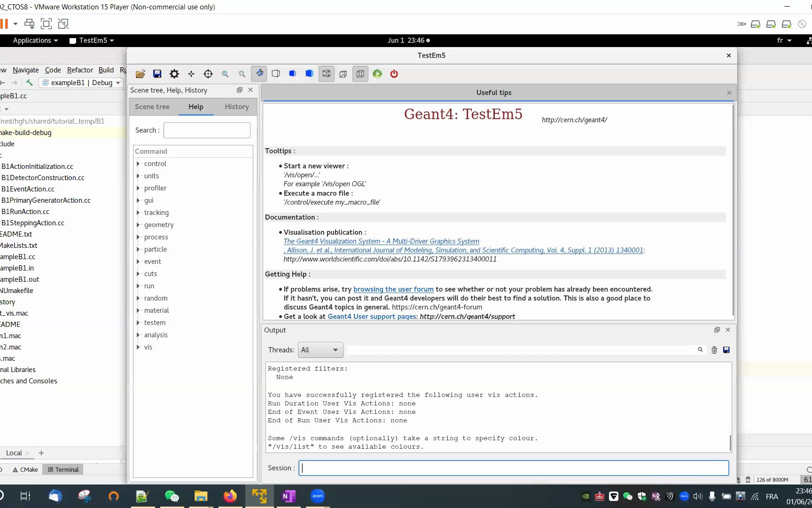Viewport: 812px width, 508px height.
Task: Open Geant4 User support pages link
Action: tap(372, 317)
